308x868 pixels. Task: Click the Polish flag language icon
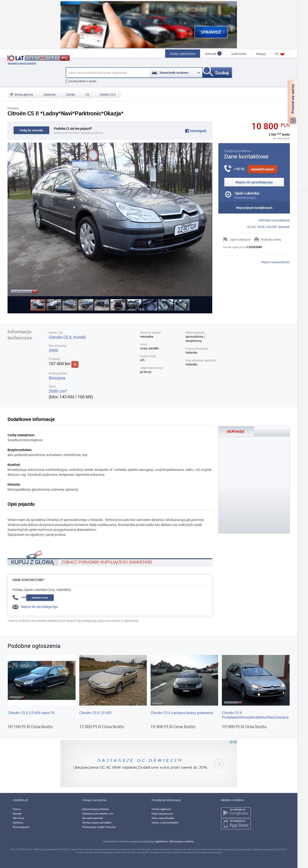coord(282,54)
